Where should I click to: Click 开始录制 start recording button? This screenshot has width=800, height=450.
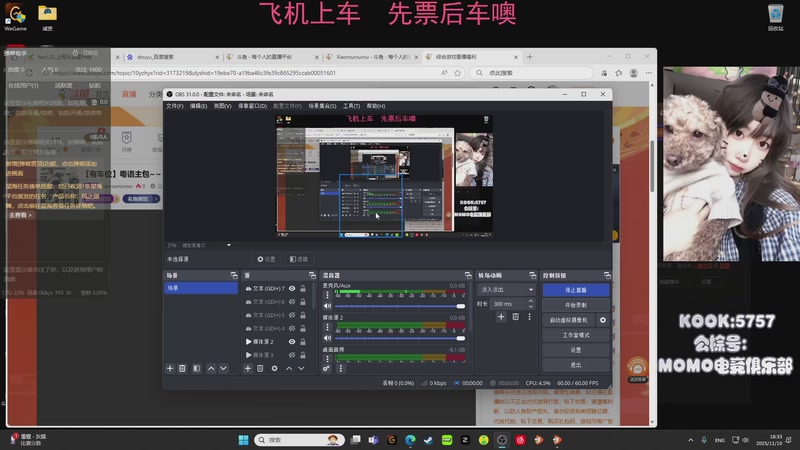click(x=576, y=305)
